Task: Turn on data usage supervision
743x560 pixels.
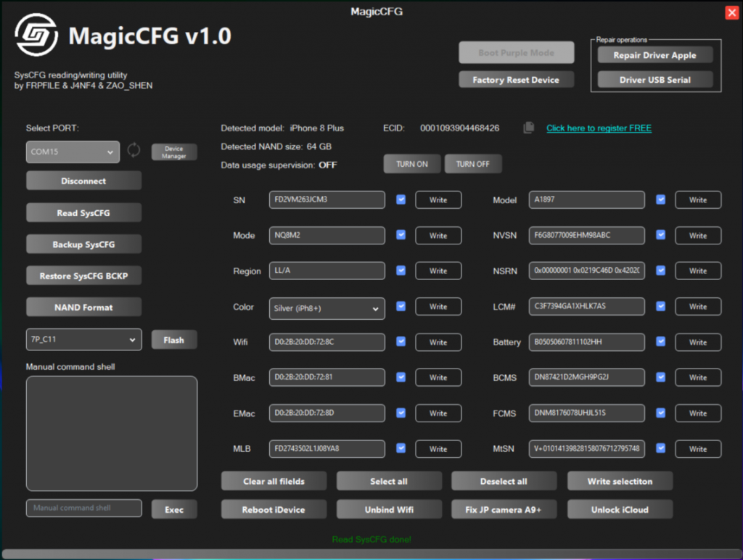Action: click(x=411, y=164)
